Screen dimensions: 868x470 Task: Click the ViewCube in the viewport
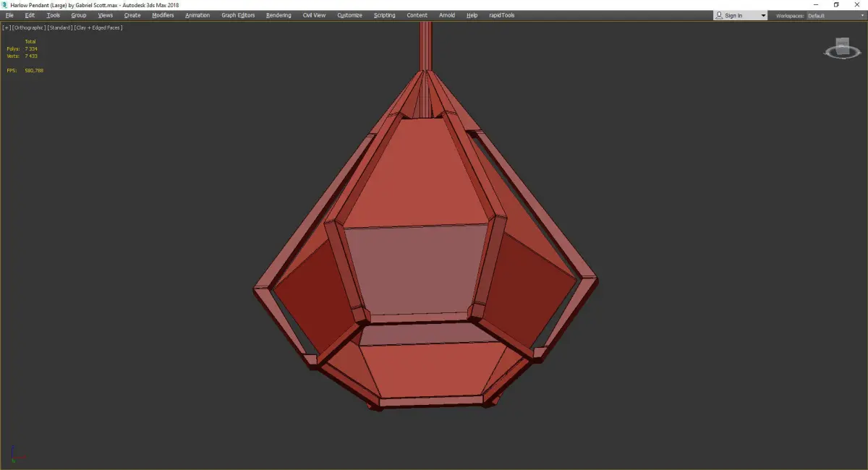coord(842,46)
